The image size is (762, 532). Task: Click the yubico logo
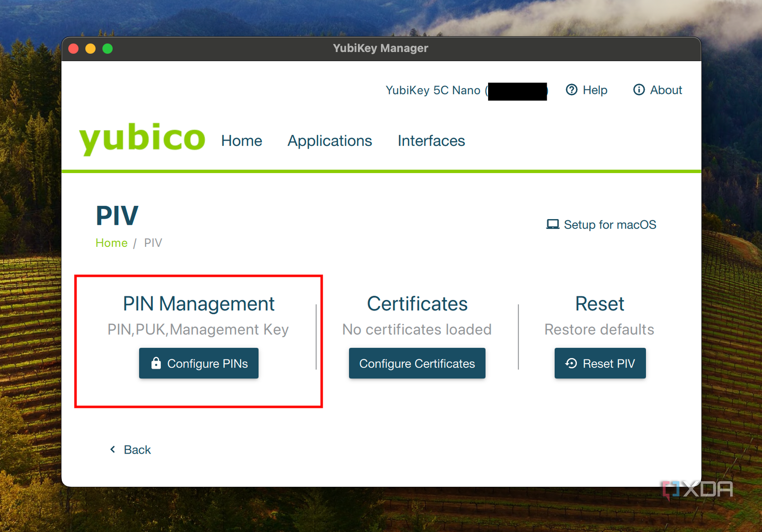[x=142, y=138]
